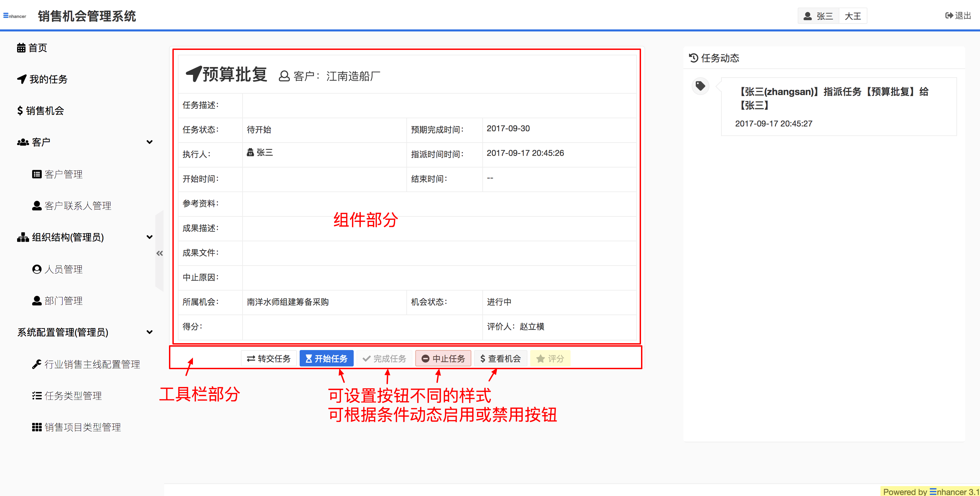Collapse 系统配置管理(管理员) menu section
Screen dimensions: 980x496
(149, 332)
